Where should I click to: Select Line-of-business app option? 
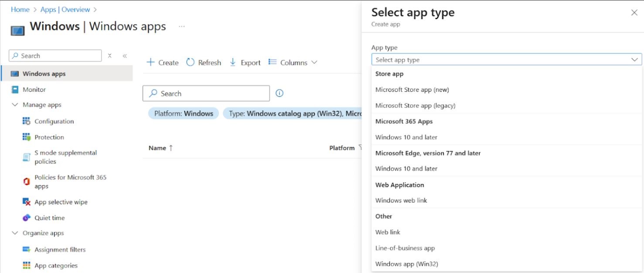tap(405, 248)
